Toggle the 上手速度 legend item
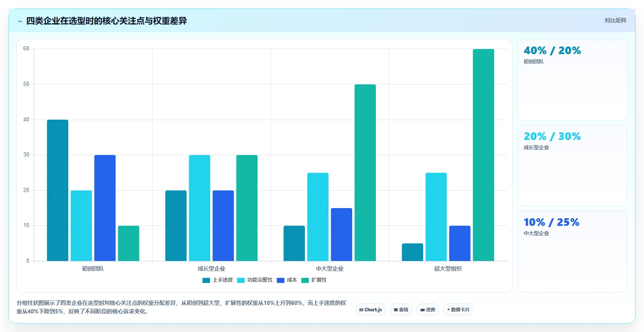The height and width of the screenshot is (332, 644). [x=217, y=280]
